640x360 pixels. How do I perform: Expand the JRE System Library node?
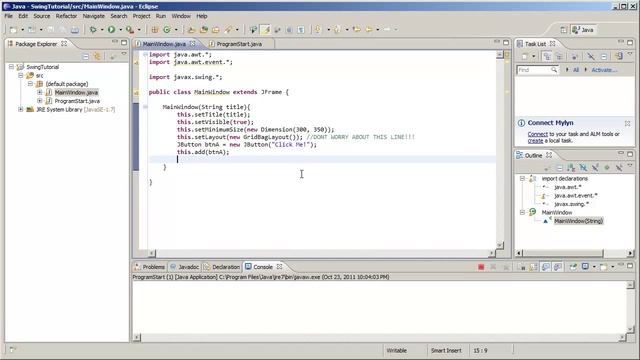click(x=20, y=109)
